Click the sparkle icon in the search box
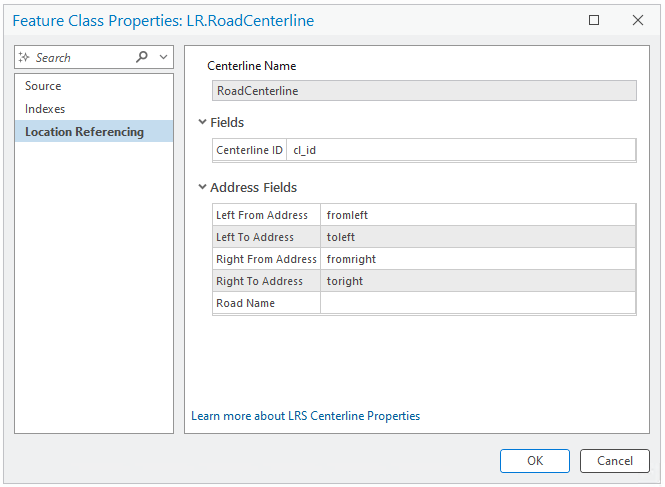This screenshot has width=665, height=487. (x=24, y=57)
